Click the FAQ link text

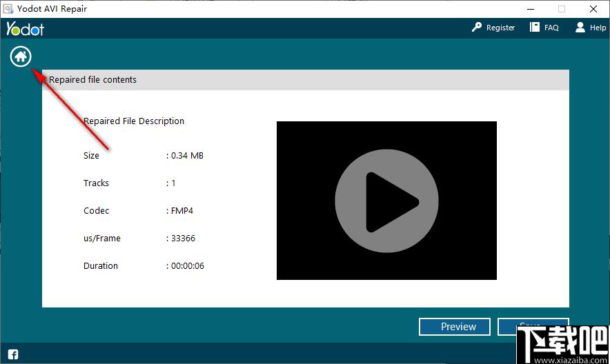pos(551,28)
